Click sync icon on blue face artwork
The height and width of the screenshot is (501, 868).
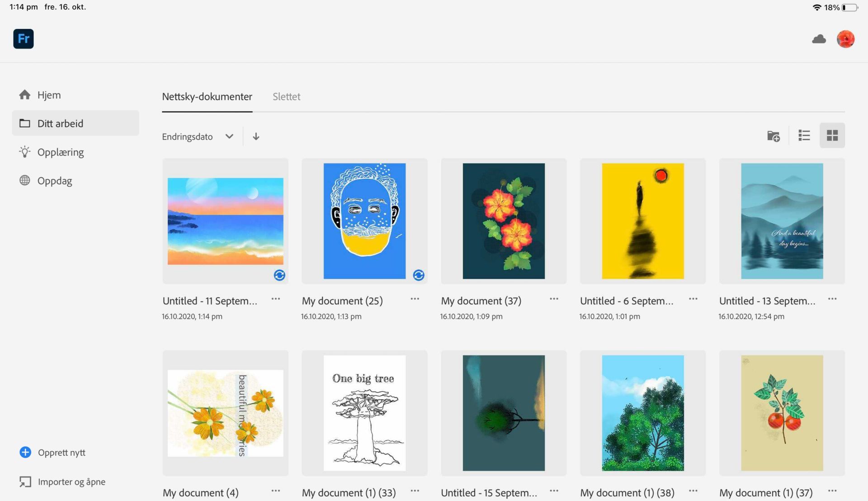(x=419, y=275)
